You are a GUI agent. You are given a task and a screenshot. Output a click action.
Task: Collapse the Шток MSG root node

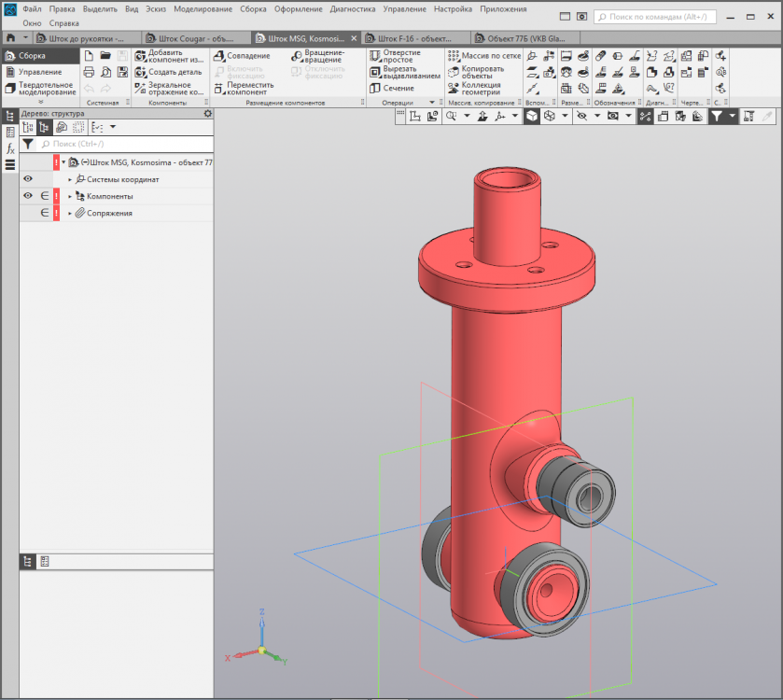point(63,162)
